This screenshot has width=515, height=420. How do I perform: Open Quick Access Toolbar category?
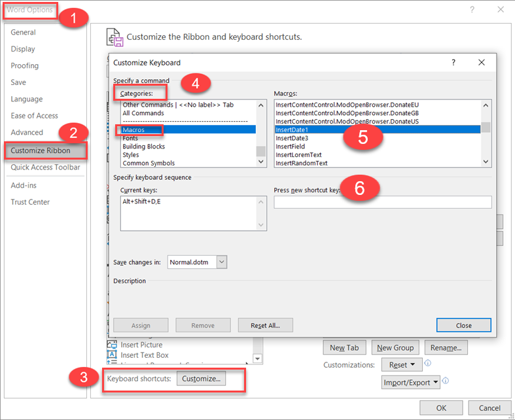(x=45, y=167)
